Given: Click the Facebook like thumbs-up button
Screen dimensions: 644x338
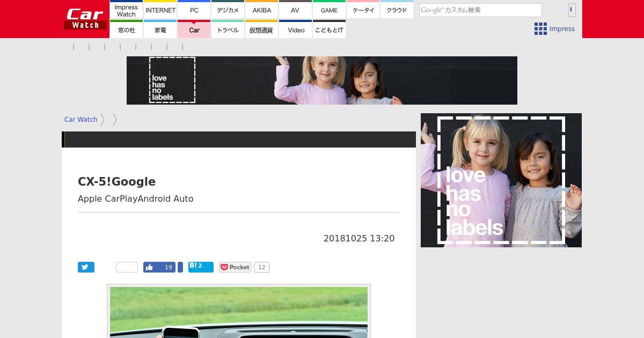Looking at the screenshot, I should tap(159, 267).
